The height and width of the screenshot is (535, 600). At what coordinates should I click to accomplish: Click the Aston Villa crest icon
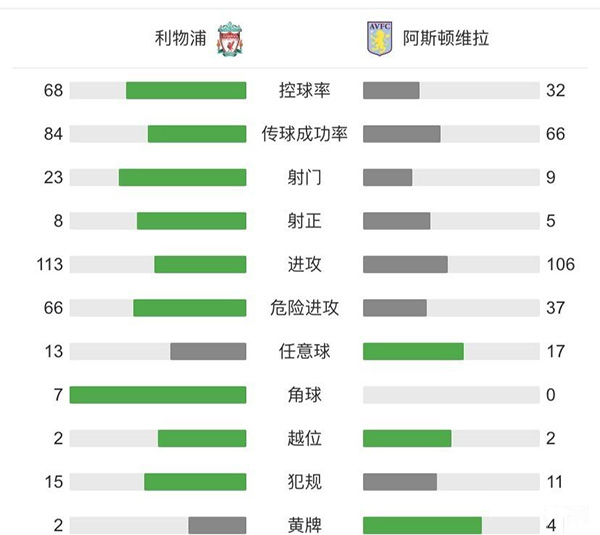tap(379, 38)
